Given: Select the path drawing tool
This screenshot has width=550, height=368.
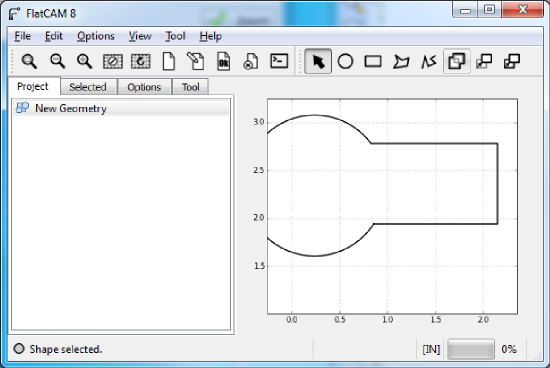Looking at the screenshot, I should point(429,61).
